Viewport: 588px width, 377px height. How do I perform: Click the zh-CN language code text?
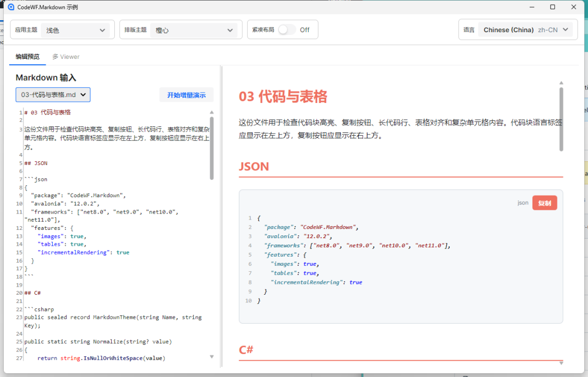[548, 30]
